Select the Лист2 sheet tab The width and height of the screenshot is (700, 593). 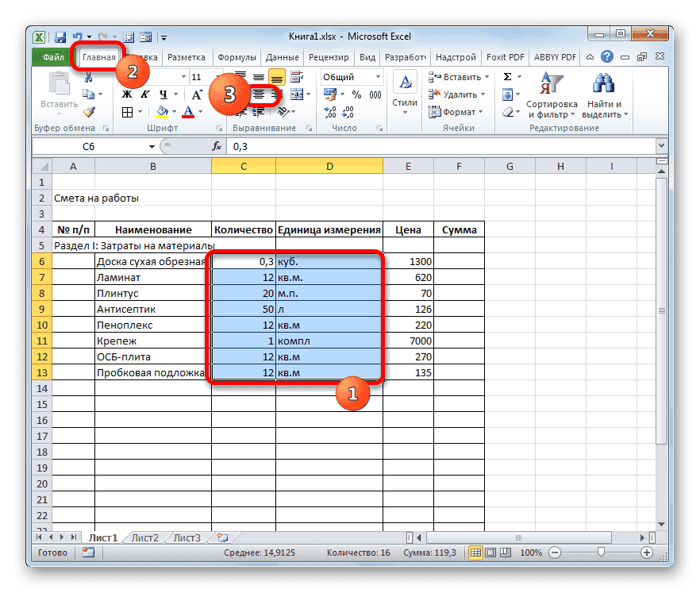click(145, 537)
